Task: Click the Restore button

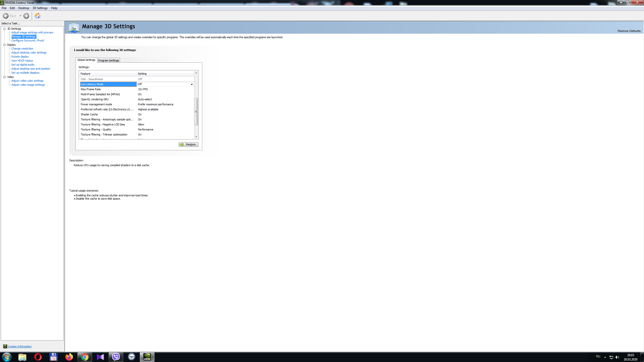Action: point(188,144)
